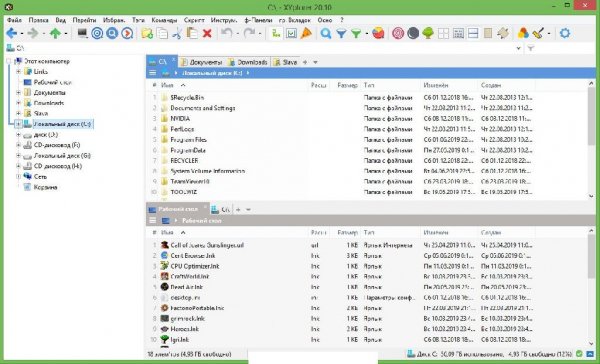Open the upper pane tab list dropdown

pyautogui.click(x=315, y=62)
